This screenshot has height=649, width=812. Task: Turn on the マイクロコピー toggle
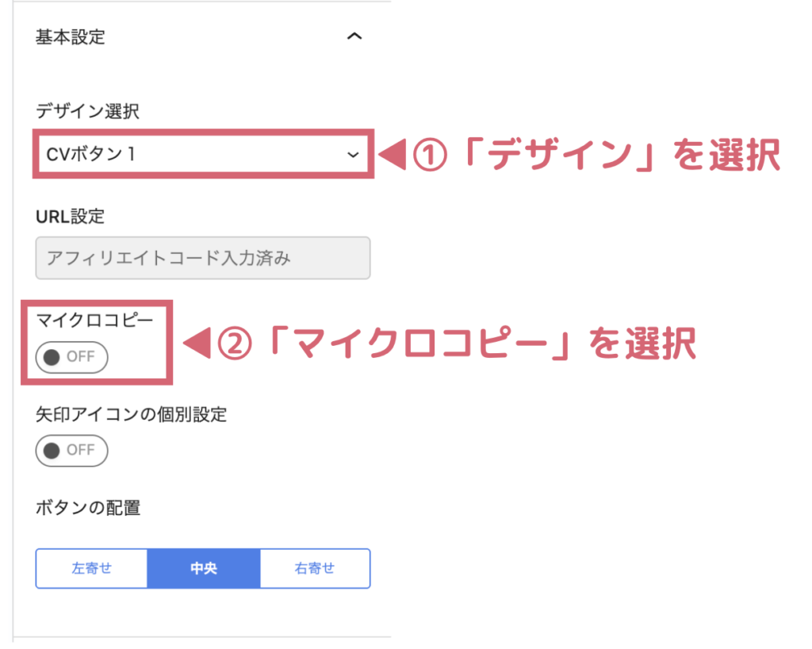pyautogui.click(x=71, y=357)
